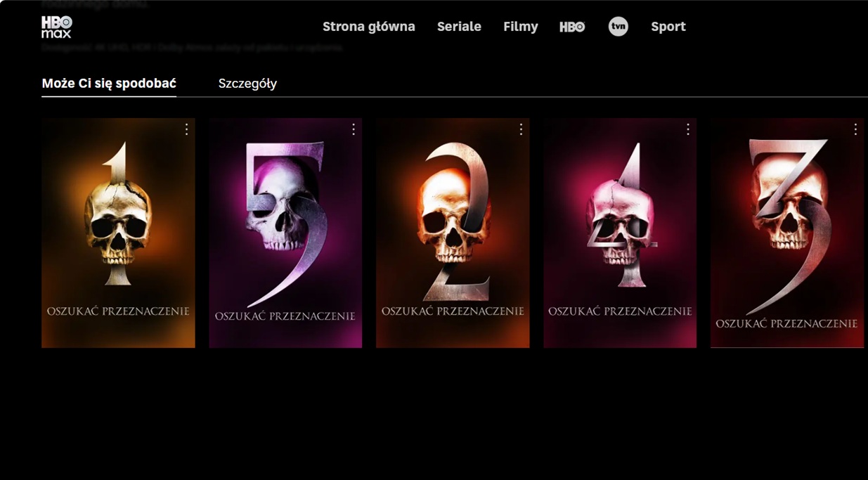
Task: Open options menu for Oszukać przeznaczenie 1
Action: coord(186,129)
